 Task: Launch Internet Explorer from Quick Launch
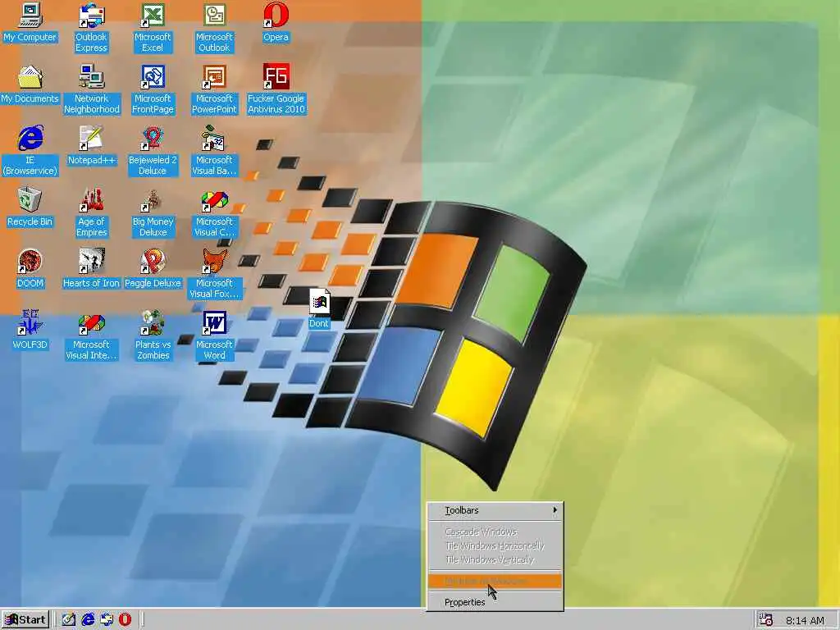88,620
